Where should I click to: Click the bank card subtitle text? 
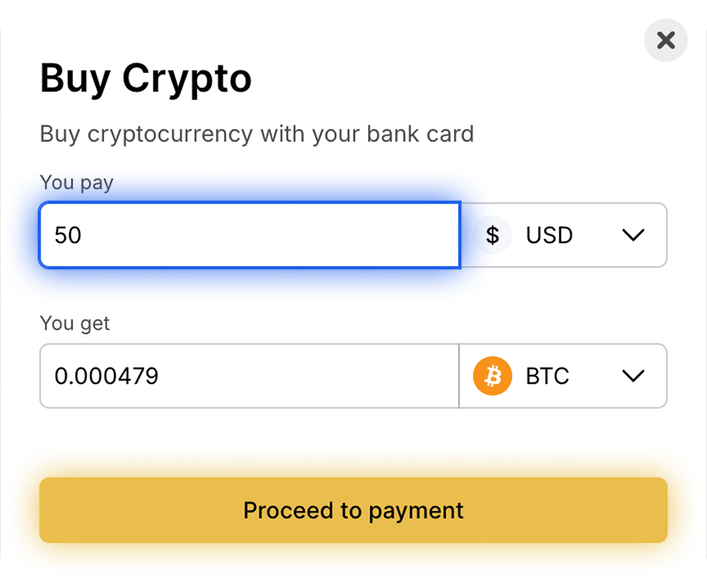point(256,134)
